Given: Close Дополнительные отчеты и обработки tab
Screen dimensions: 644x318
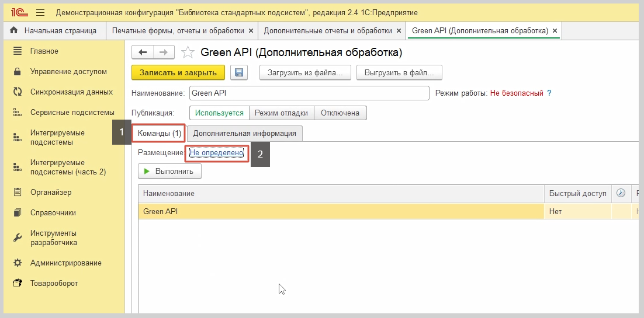Looking at the screenshot, I should pos(399,30).
